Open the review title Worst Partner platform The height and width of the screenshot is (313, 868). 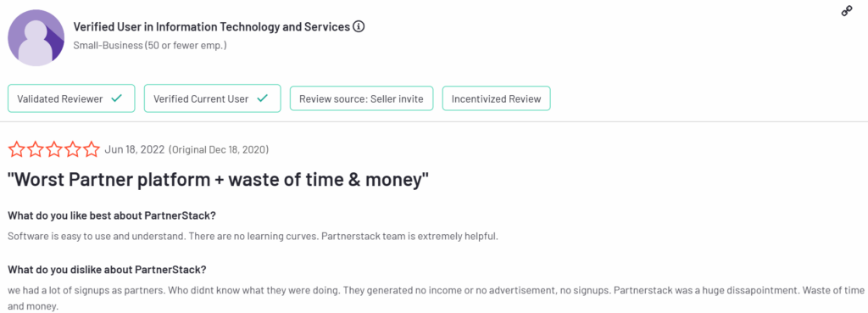[219, 180]
